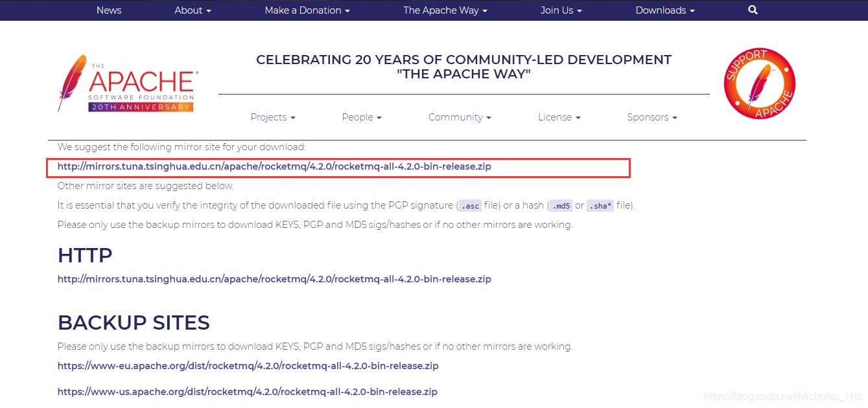The height and width of the screenshot is (408, 868).
Task: Click the "verify the integrity" link
Action: (x=196, y=205)
